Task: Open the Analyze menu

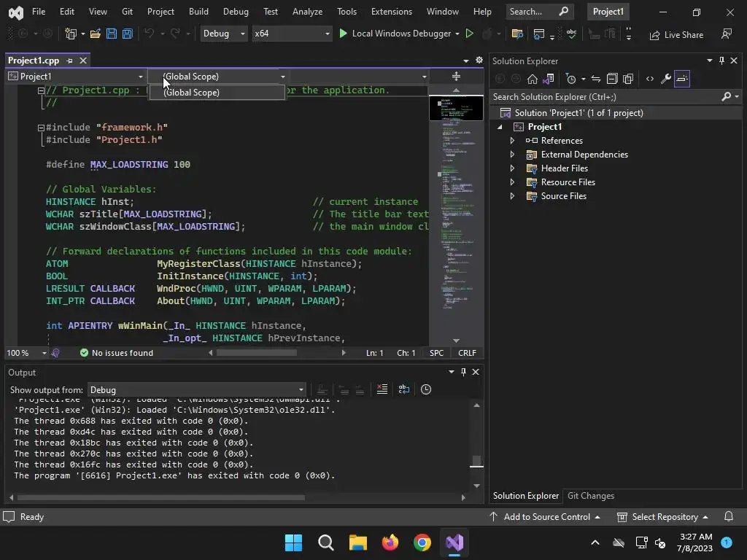Action: click(307, 12)
